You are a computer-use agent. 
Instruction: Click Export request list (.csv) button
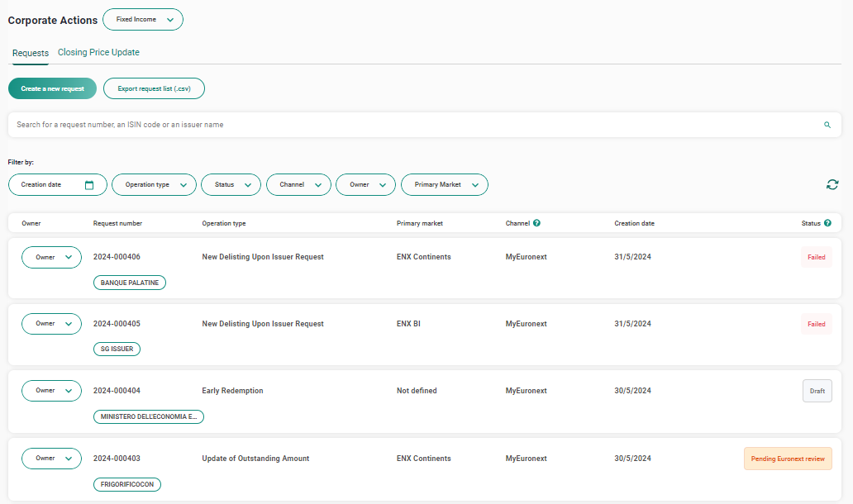154,88
